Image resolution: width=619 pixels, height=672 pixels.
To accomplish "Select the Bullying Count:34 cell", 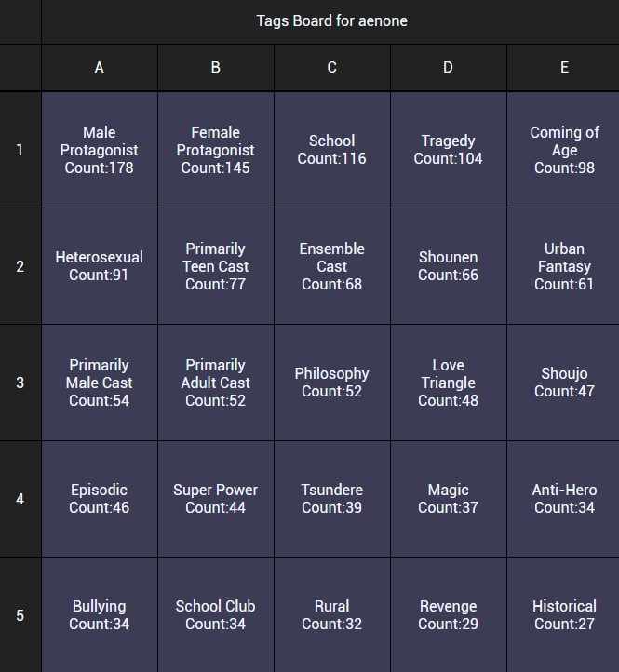I will 100,615.
